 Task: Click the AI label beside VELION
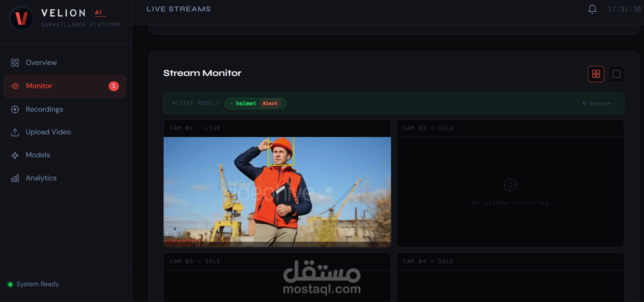(98, 12)
